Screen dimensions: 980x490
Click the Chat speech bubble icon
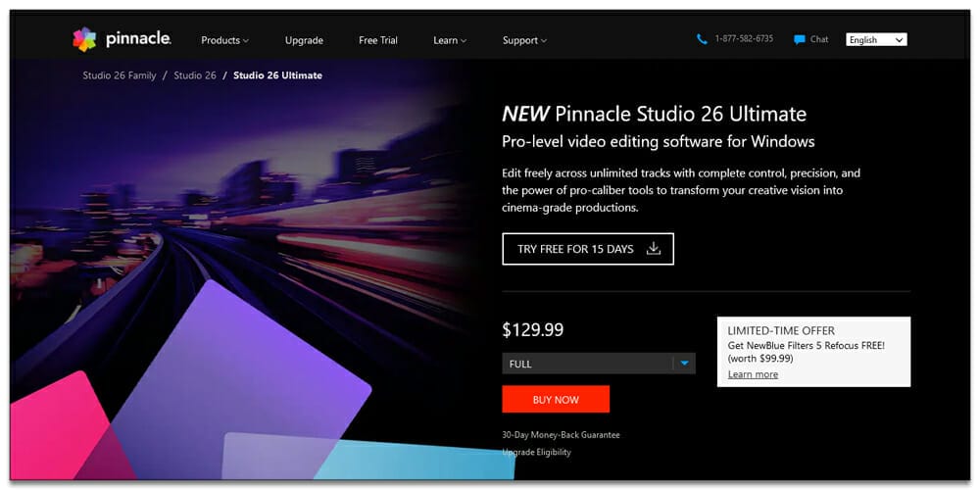pos(799,40)
